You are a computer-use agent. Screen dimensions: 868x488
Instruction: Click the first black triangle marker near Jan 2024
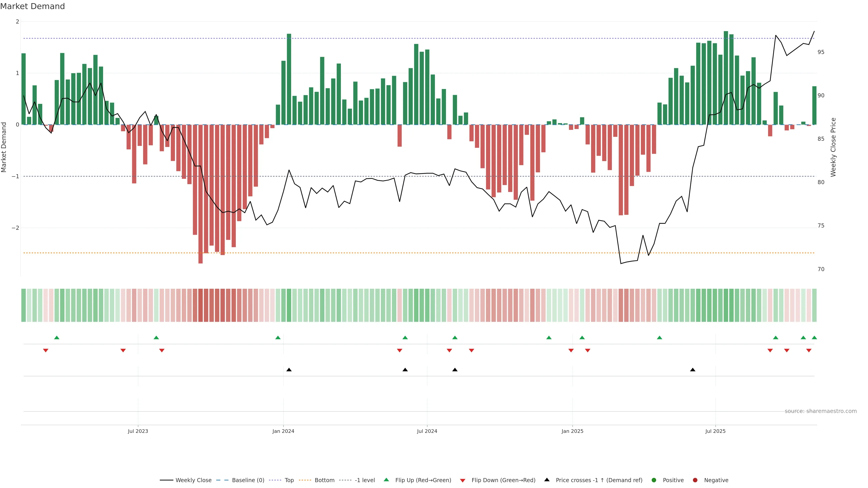[289, 370]
